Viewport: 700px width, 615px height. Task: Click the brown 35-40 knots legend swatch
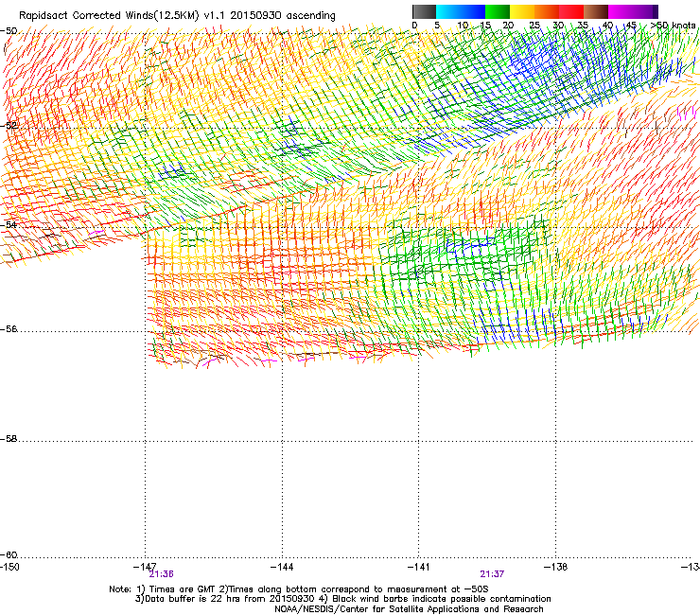click(x=596, y=11)
